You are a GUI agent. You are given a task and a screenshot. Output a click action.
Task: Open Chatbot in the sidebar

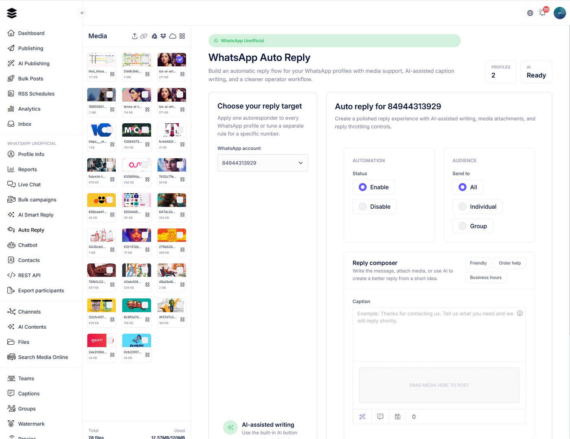27,245
